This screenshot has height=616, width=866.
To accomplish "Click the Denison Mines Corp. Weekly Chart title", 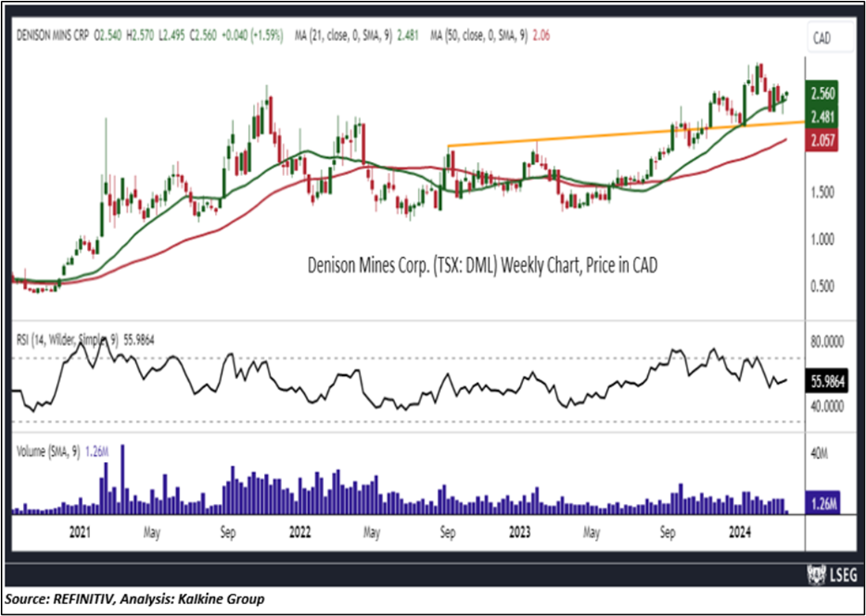I will (x=482, y=265).
